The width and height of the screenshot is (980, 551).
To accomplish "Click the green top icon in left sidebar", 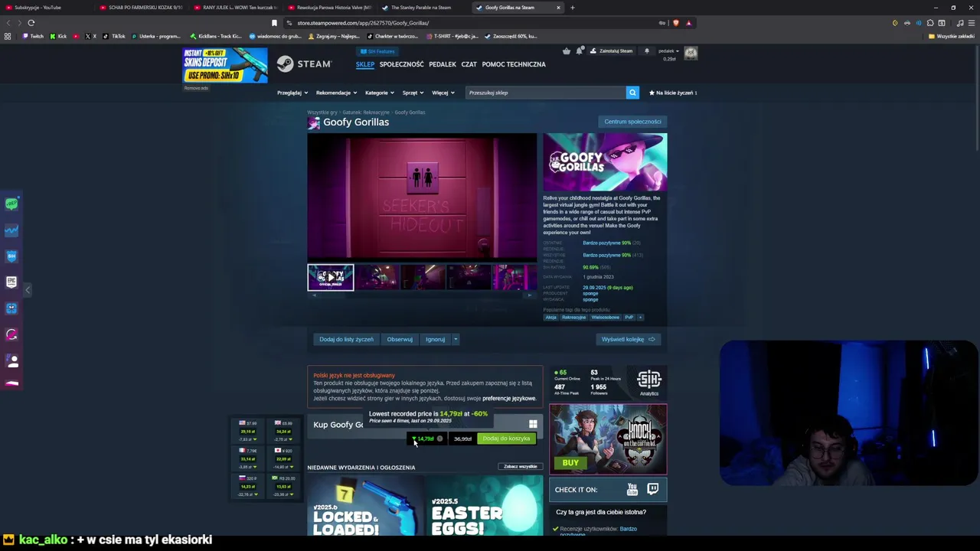I will [x=11, y=204].
